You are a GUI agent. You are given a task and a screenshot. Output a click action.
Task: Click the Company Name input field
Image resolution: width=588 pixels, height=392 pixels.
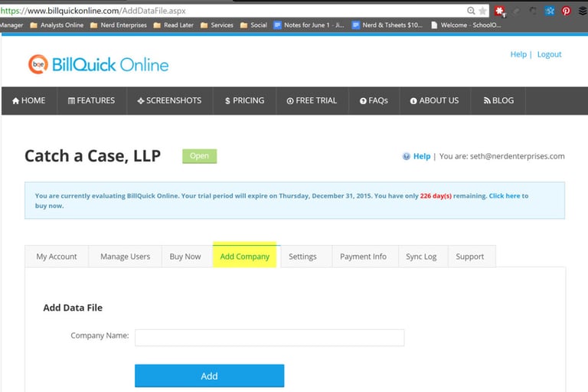pos(269,338)
